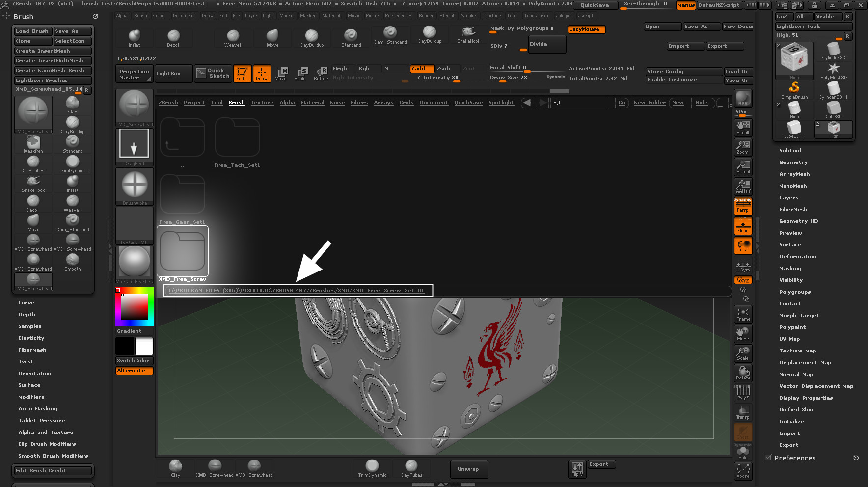The width and height of the screenshot is (868, 487).
Task: Switch to Texture tab in LightBox
Action: point(262,103)
